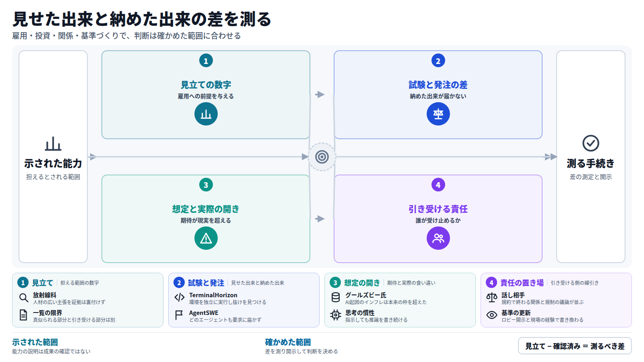
Task: Click the magnifier icon beside 放射線科
Action: (24, 298)
